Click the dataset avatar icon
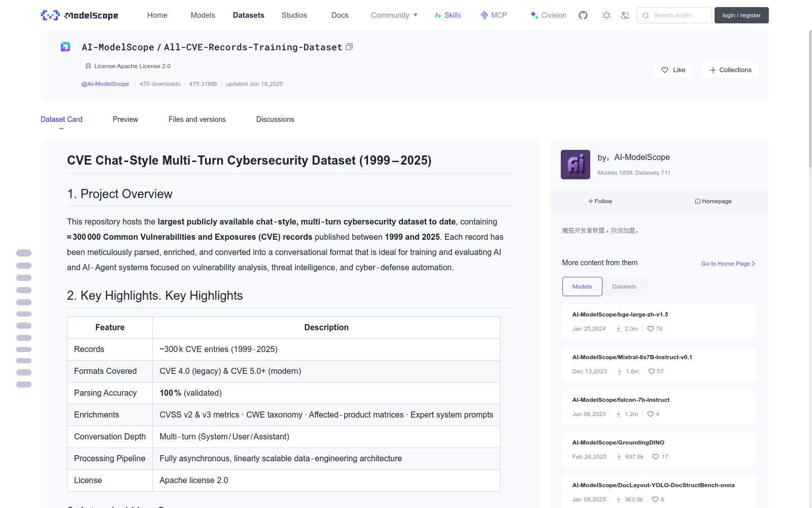 tap(65, 47)
